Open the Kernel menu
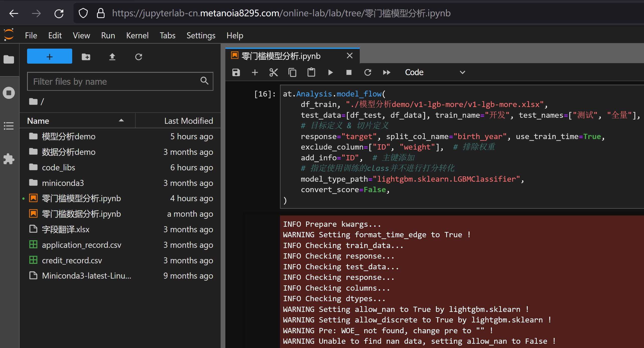This screenshot has height=348, width=644. pos(137,35)
